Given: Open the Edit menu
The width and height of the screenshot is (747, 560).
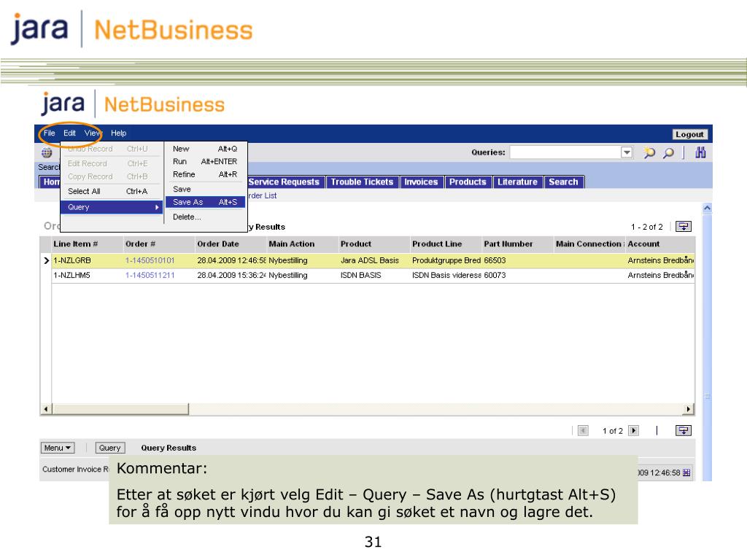Looking at the screenshot, I should point(69,133).
